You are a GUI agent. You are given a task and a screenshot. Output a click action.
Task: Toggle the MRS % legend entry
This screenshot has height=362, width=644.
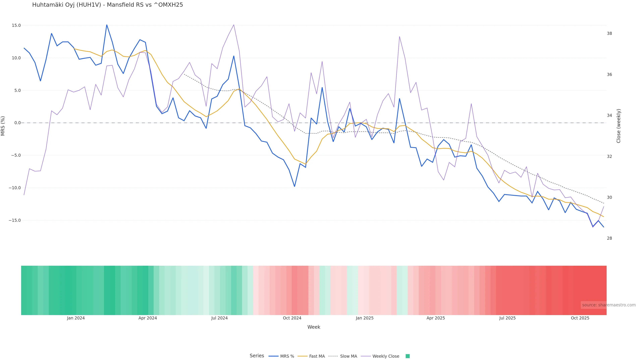287,356
